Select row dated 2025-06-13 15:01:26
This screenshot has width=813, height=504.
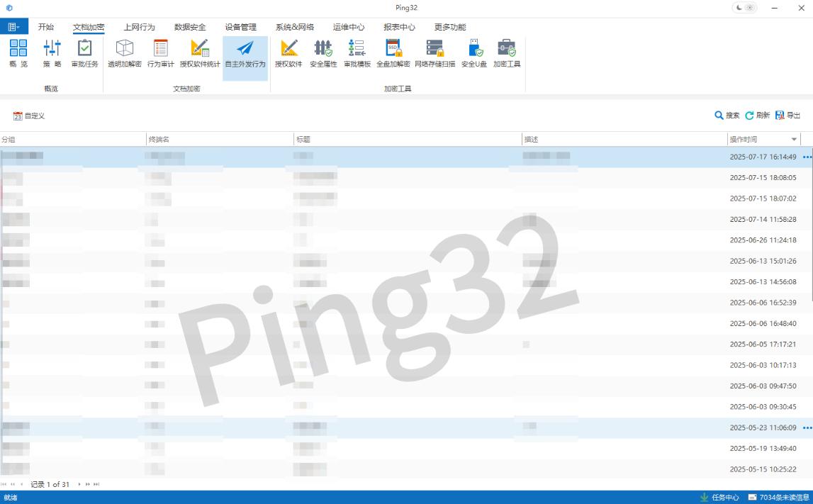407,261
